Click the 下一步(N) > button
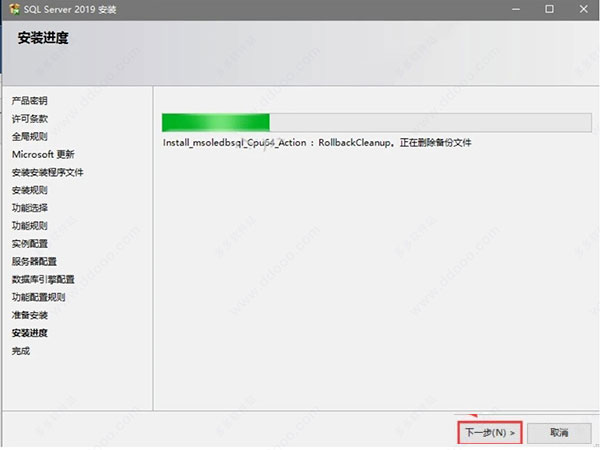 [490, 433]
